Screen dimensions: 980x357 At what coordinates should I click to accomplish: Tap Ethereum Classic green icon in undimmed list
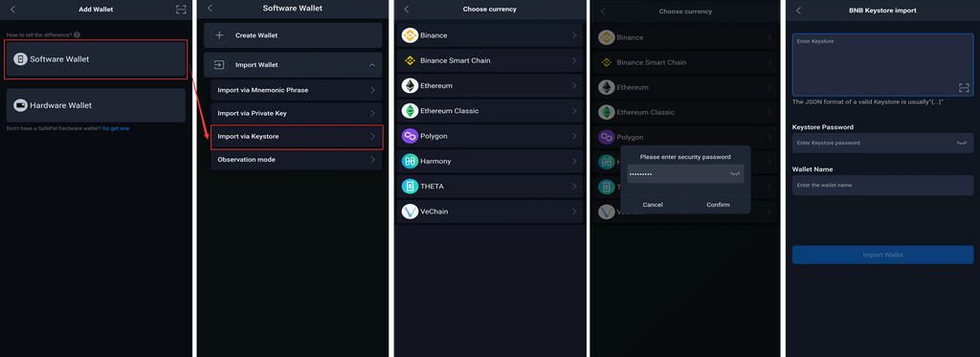(x=410, y=111)
